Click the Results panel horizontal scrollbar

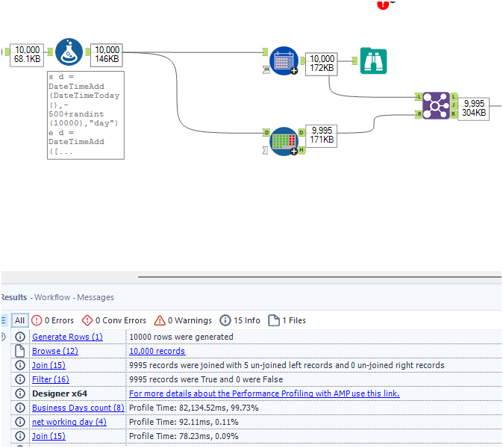click(x=319, y=276)
